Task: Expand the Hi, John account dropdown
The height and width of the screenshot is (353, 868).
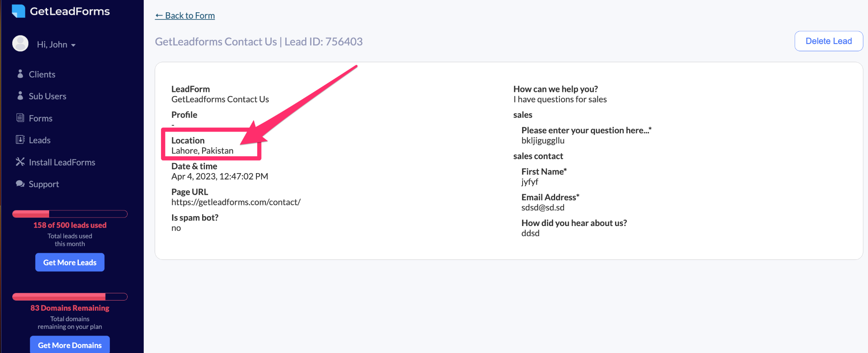Action: pyautogui.click(x=56, y=44)
